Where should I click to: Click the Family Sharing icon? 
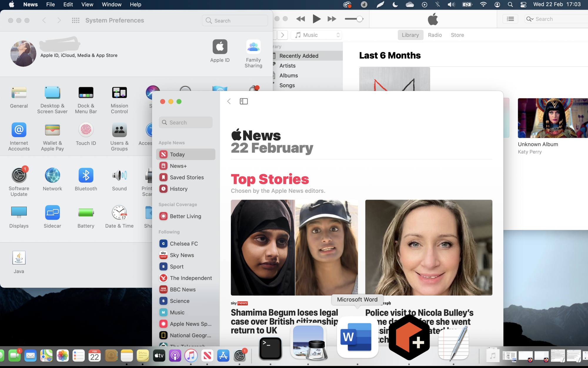pyautogui.click(x=253, y=47)
